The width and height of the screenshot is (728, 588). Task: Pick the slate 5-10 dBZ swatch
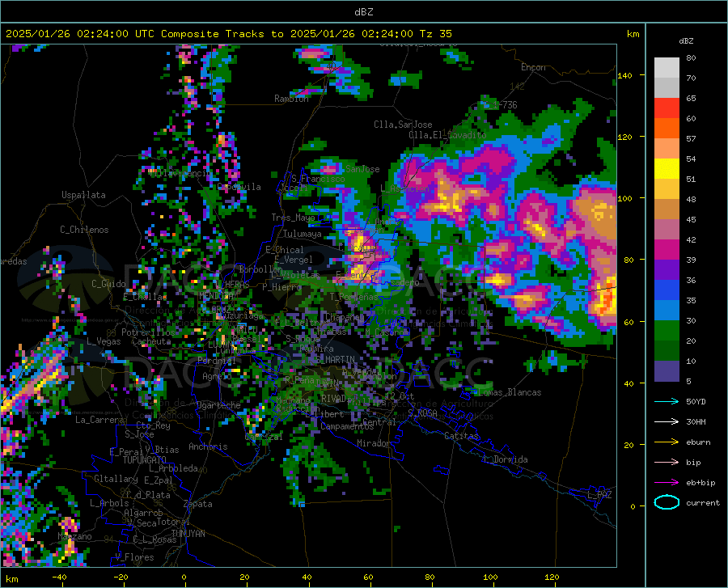click(x=667, y=371)
